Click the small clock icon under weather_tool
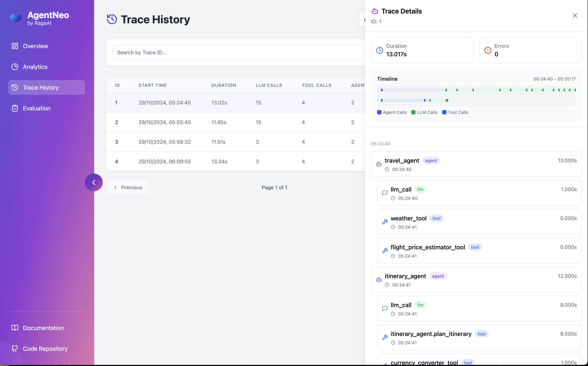The image size is (588, 366). coord(393,227)
